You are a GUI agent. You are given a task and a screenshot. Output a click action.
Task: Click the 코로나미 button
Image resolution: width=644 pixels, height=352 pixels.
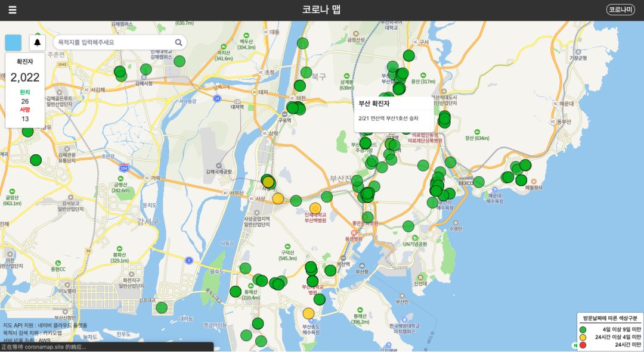point(620,10)
